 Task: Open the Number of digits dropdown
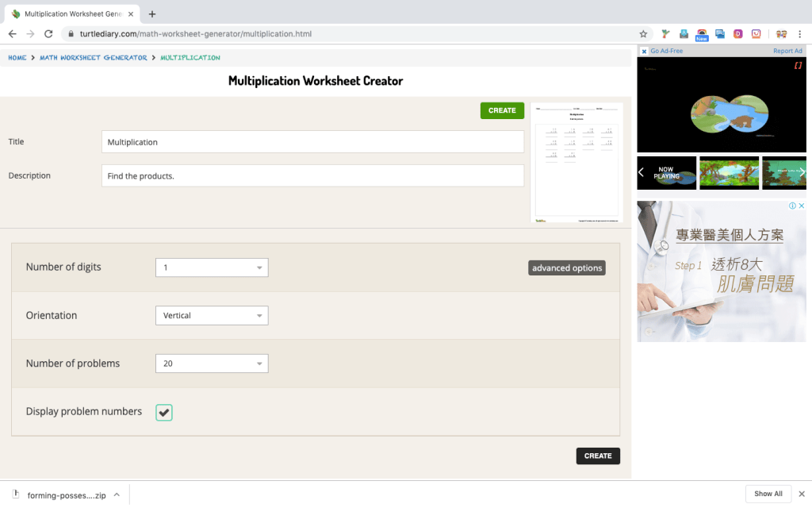[x=212, y=267]
